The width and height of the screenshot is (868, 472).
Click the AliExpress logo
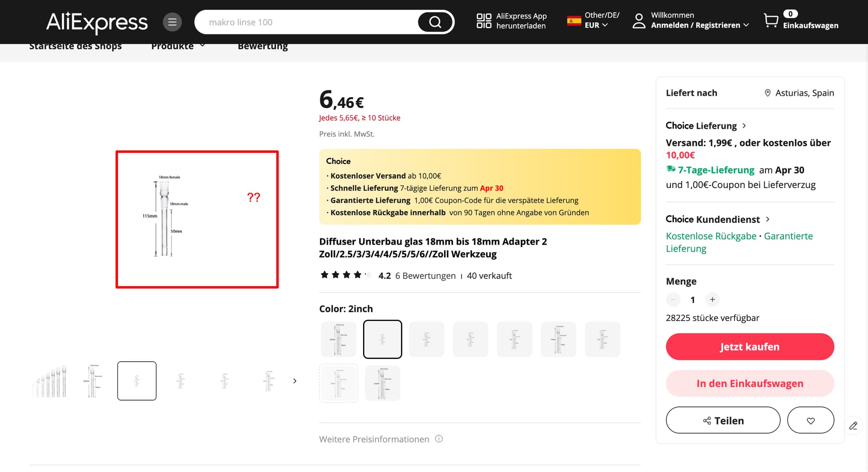(97, 22)
